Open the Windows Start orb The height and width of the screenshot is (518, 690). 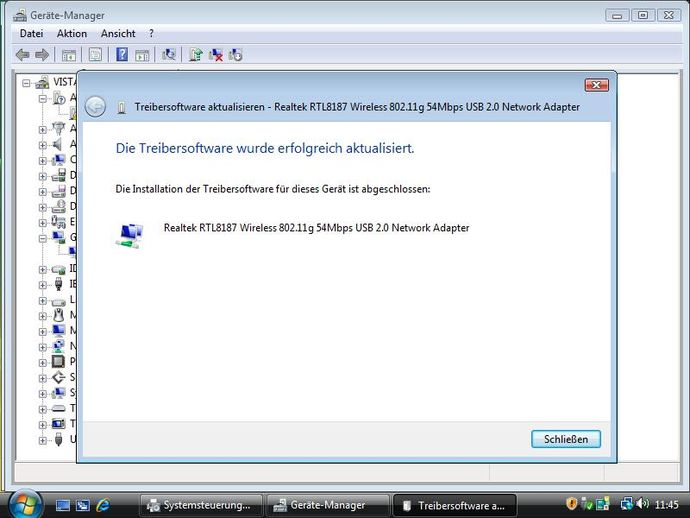coord(25,504)
